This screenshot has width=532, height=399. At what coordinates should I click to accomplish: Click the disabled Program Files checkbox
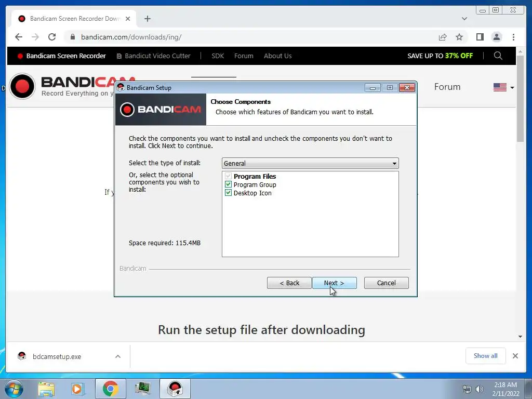[229, 176]
